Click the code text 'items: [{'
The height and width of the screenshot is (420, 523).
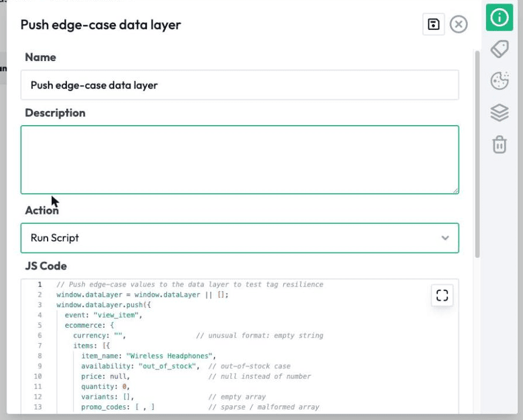click(x=92, y=345)
